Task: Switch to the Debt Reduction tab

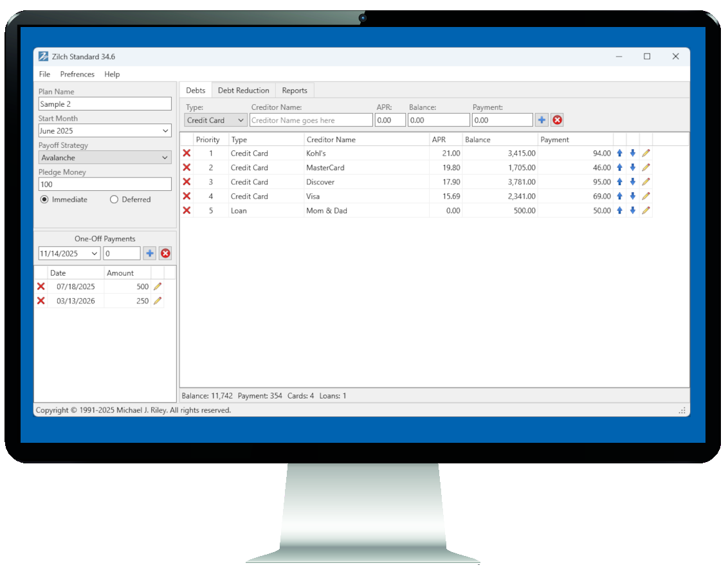Action: pos(243,91)
